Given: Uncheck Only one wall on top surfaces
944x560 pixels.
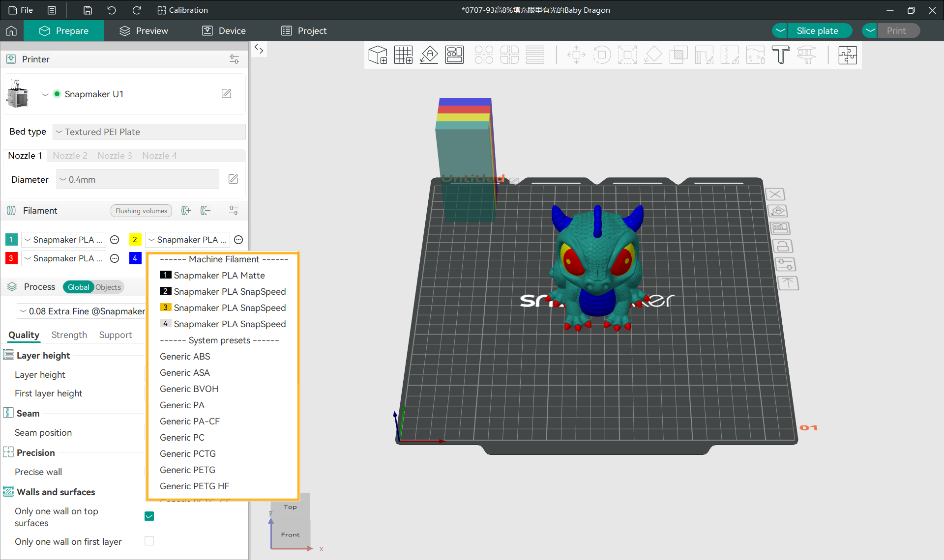Looking at the screenshot, I should click(x=149, y=516).
